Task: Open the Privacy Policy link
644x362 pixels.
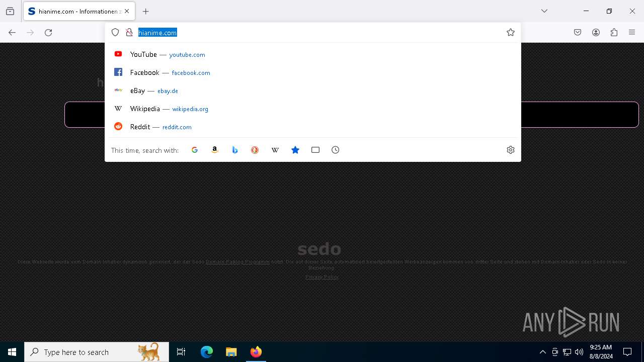Action: tap(322, 277)
